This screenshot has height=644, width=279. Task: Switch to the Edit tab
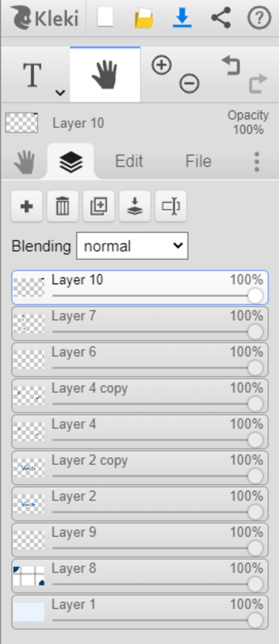129,161
